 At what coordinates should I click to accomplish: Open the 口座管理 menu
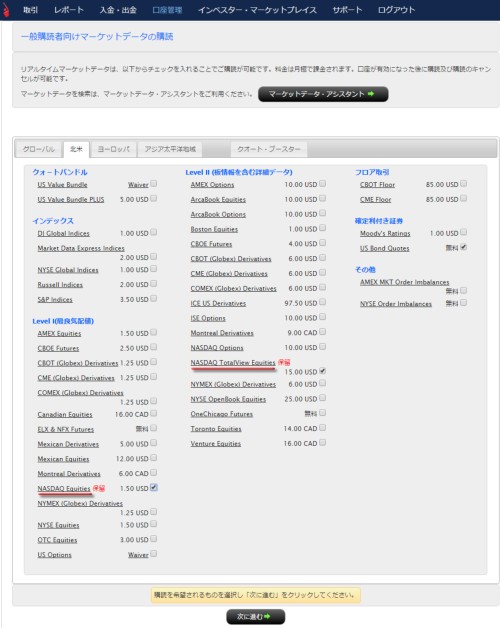pyautogui.click(x=167, y=10)
